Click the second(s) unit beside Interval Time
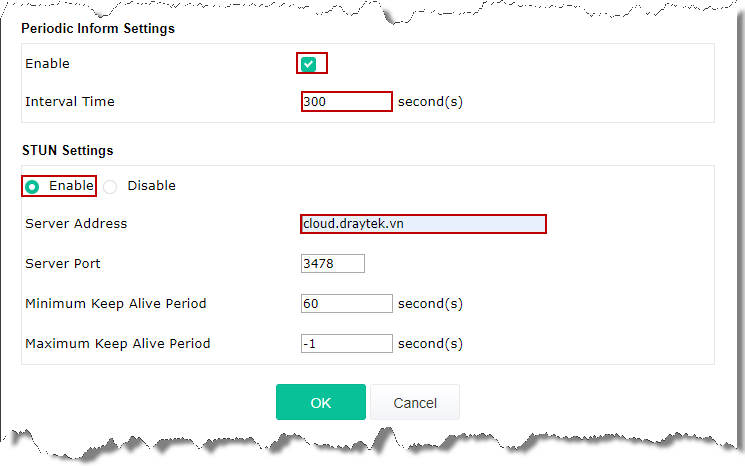This screenshot has height=466, width=745. [430, 102]
